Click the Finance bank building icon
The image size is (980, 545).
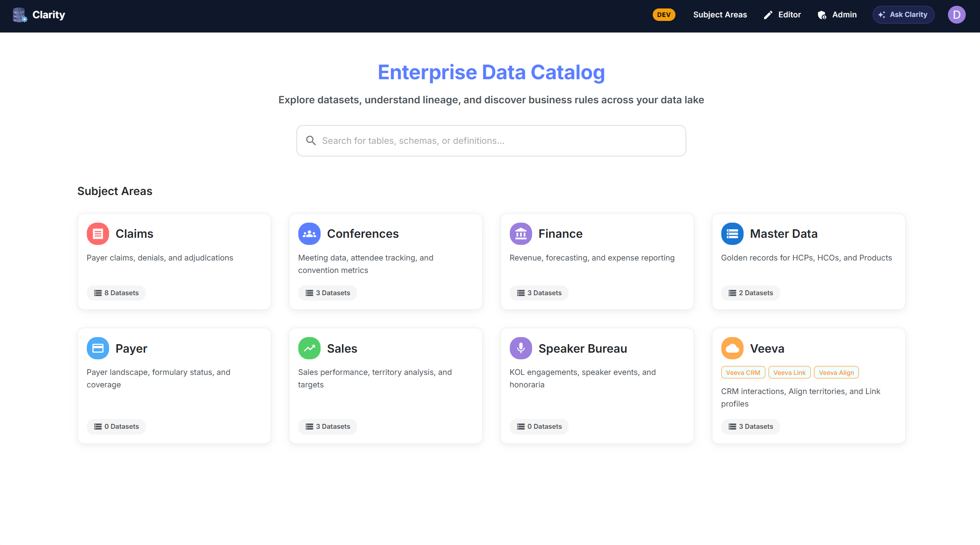point(521,234)
